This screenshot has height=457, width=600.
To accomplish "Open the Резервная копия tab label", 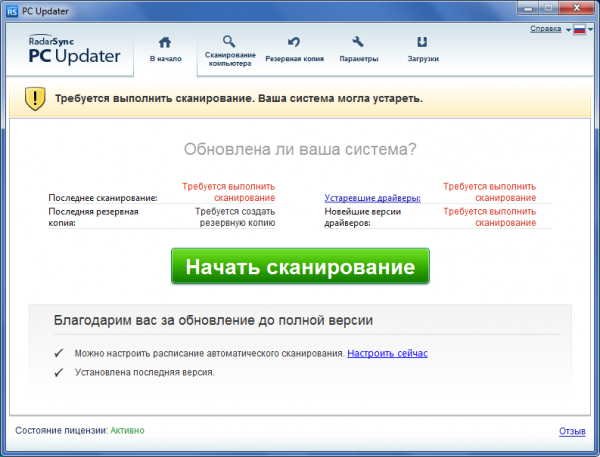I will (x=295, y=59).
